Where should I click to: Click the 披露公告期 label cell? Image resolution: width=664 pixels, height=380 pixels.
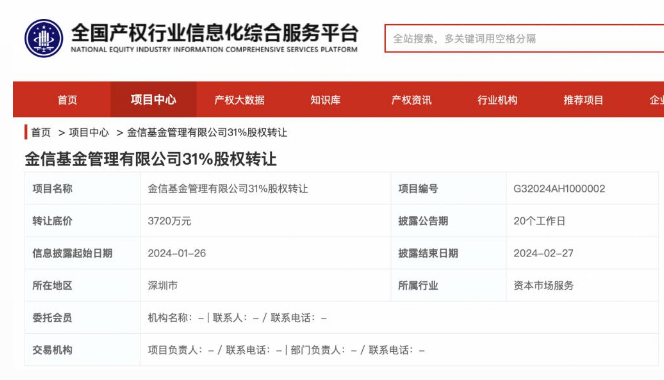pyautogui.click(x=448, y=221)
